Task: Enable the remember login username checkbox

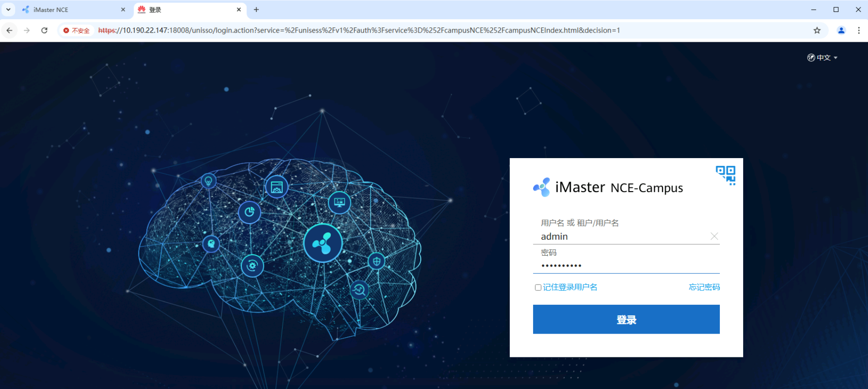Action: coord(538,287)
